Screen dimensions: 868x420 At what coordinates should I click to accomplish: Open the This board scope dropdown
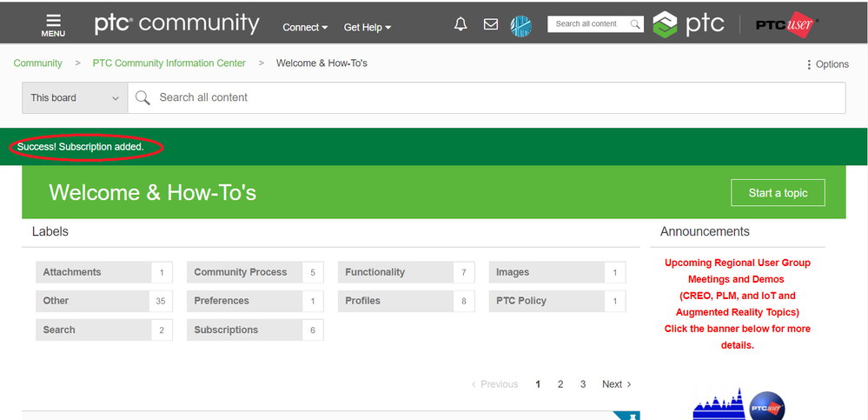pyautogui.click(x=75, y=98)
